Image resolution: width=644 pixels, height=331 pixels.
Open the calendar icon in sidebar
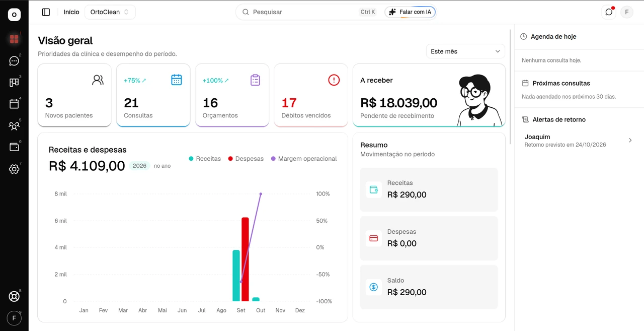pos(14,104)
